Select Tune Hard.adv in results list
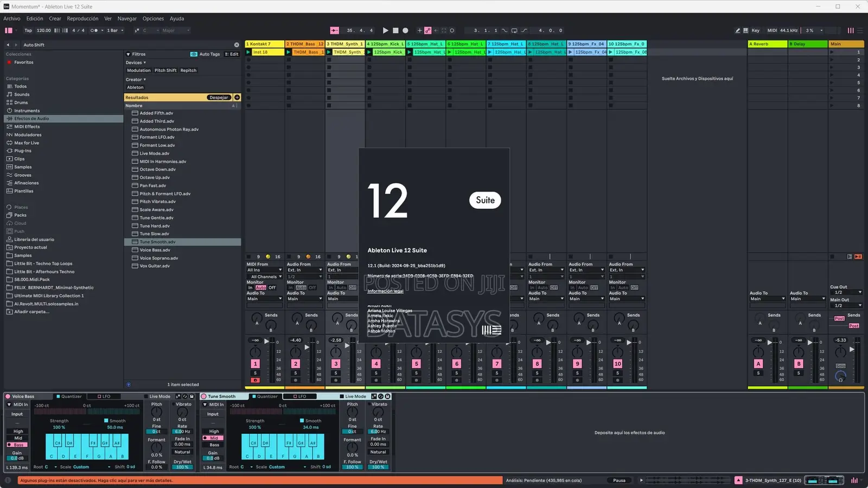868x488 pixels. (182, 226)
